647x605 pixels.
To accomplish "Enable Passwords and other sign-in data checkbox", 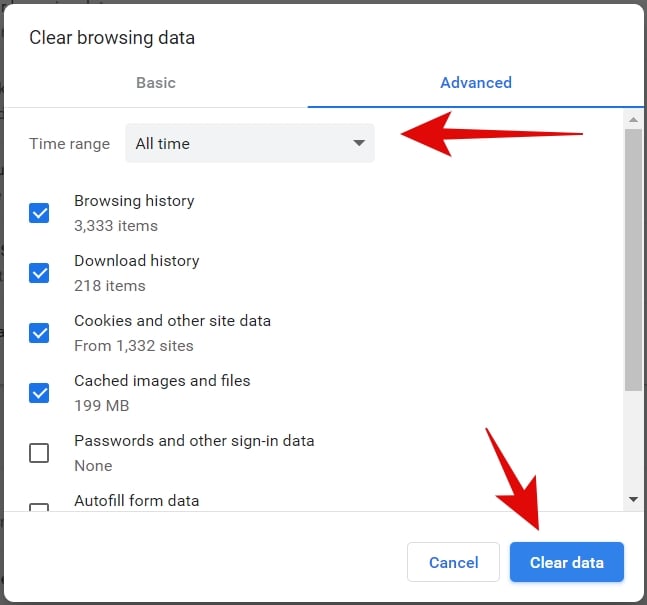I will (39, 453).
